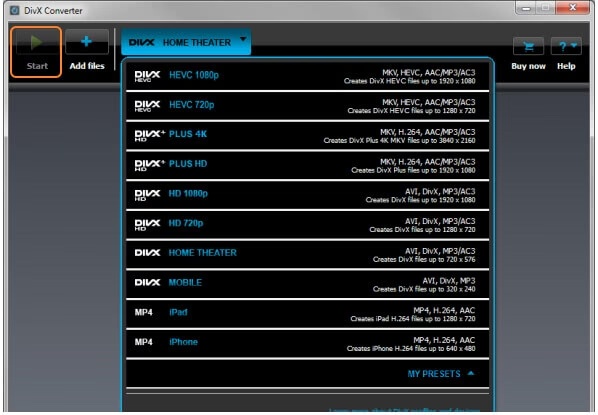Choose the MP4 iPhone profile
The image size is (598, 415).
pyautogui.click(x=307, y=344)
